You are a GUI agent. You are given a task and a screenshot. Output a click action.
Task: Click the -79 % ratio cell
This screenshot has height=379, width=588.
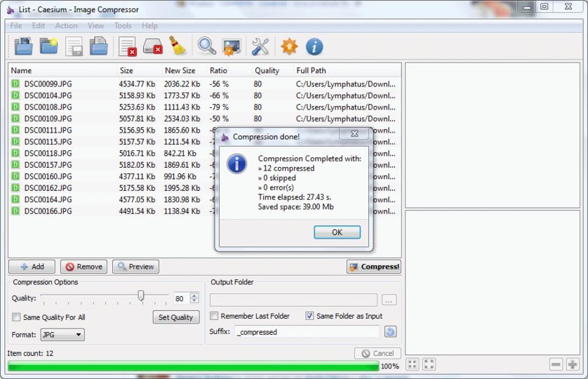(x=219, y=107)
